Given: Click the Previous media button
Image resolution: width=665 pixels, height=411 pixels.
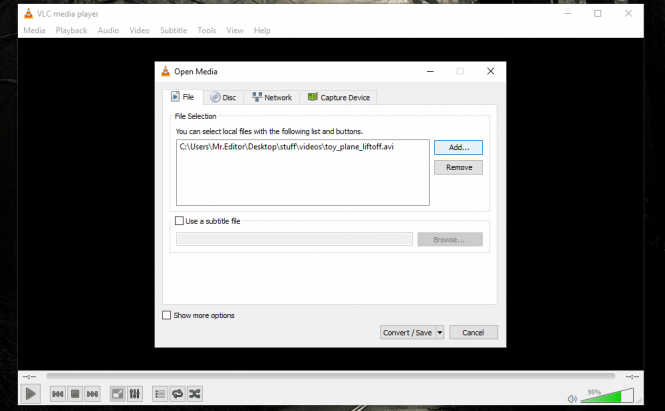Looking at the screenshot, I should click(x=58, y=394).
